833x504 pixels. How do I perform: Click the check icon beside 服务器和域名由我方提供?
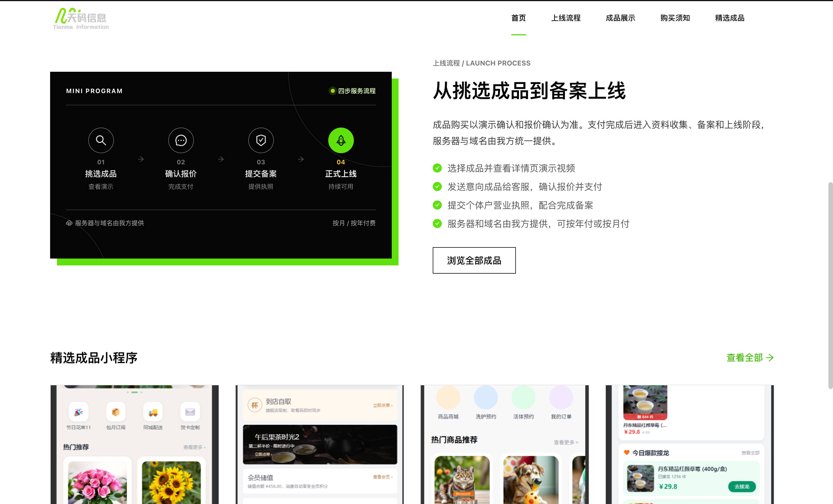coord(437,224)
